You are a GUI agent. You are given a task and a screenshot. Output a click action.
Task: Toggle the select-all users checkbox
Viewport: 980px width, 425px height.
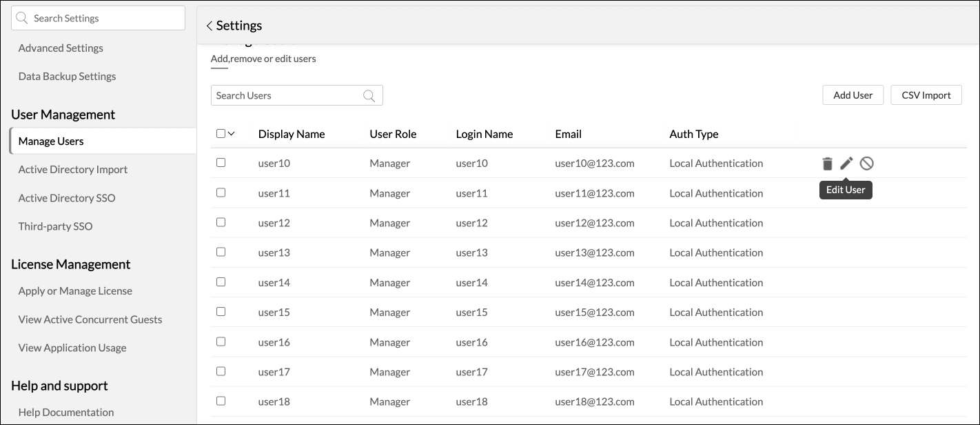221,134
